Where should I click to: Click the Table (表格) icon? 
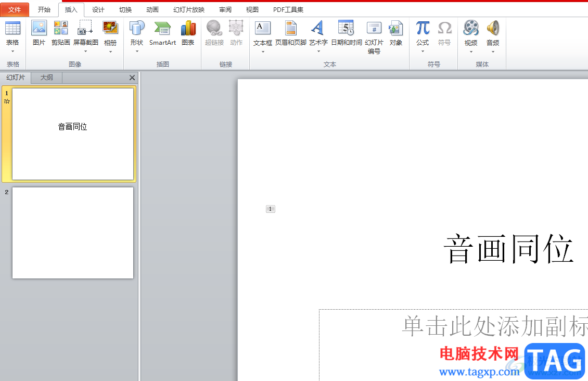[12, 28]
